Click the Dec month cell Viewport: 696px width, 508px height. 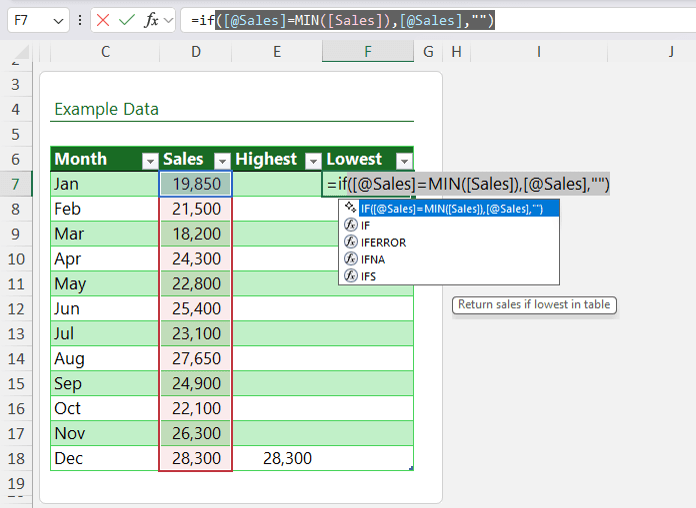(x=105, y=458)
